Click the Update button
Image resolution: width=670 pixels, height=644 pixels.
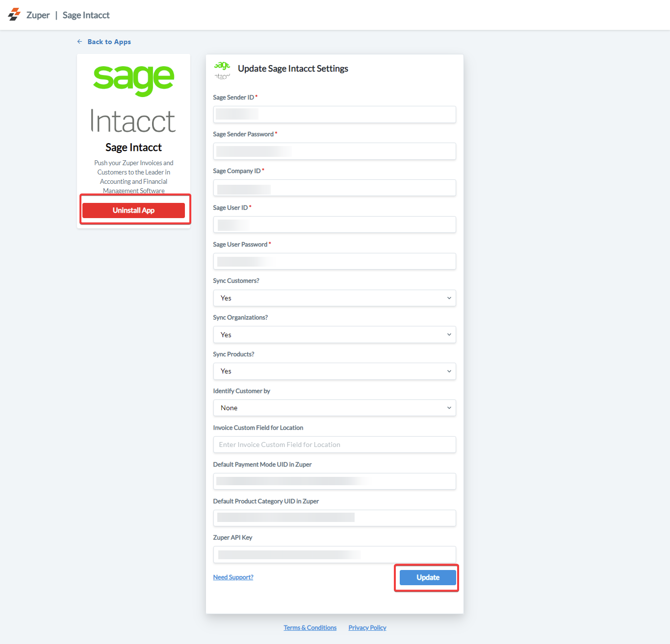426,577
